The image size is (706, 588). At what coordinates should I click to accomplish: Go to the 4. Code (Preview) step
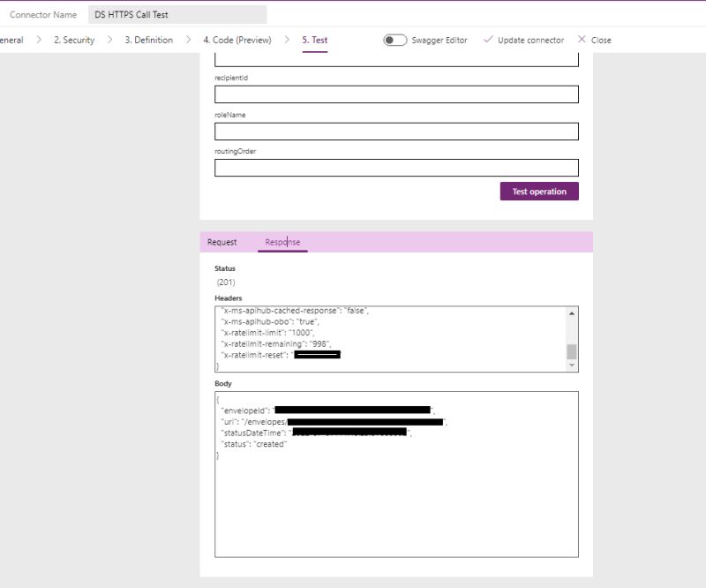(239, 39)
